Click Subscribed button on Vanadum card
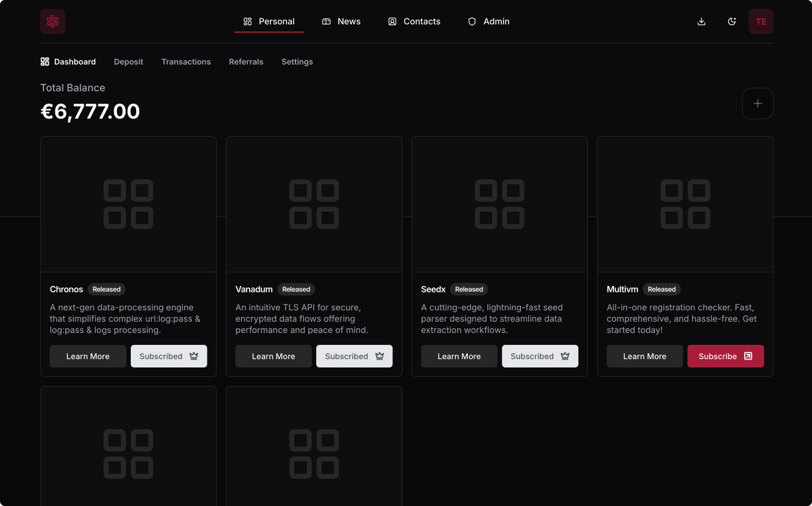This screenshot has height=506, width=812. click(x=354, y=356)
